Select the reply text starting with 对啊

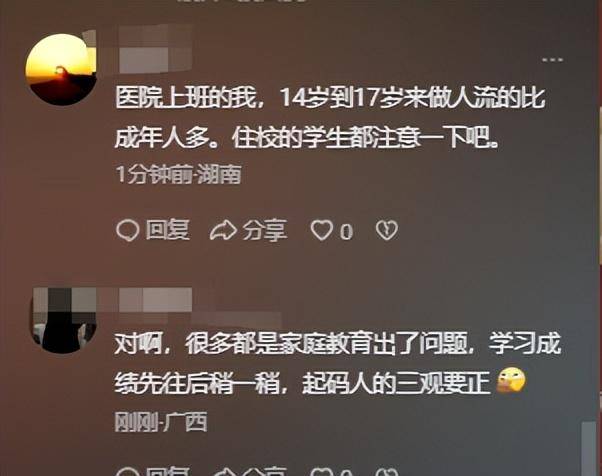[x=337, y=364]
